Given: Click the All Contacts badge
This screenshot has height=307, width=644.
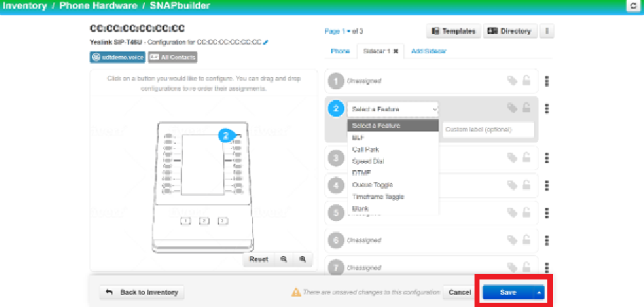Looking at the screenshot, I should coord(172,57).
